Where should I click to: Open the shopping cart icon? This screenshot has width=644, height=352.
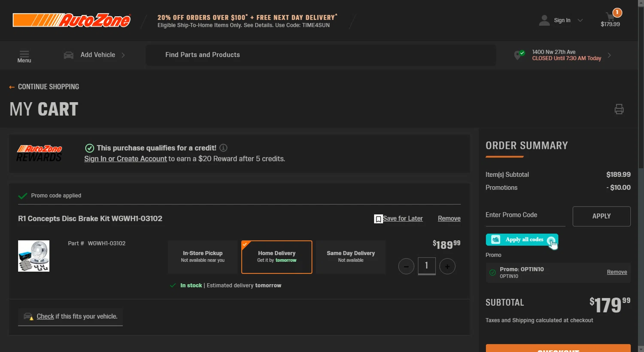click(x=610, y=16)
